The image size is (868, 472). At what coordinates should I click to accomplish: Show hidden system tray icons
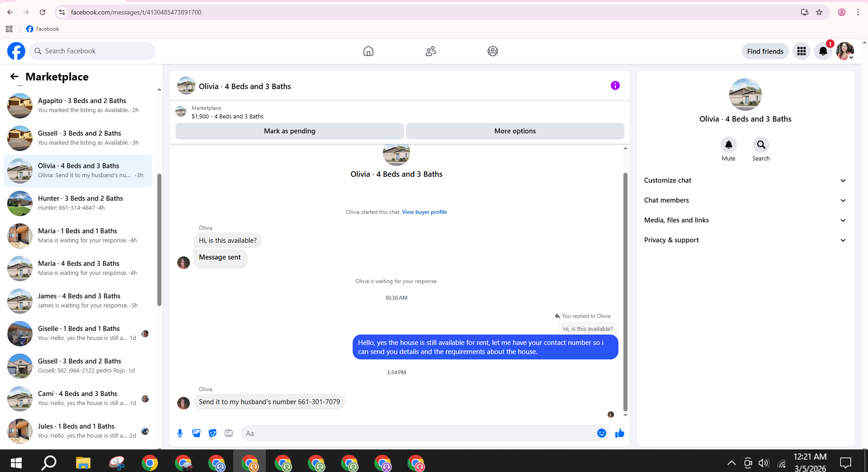click(731, 463)
